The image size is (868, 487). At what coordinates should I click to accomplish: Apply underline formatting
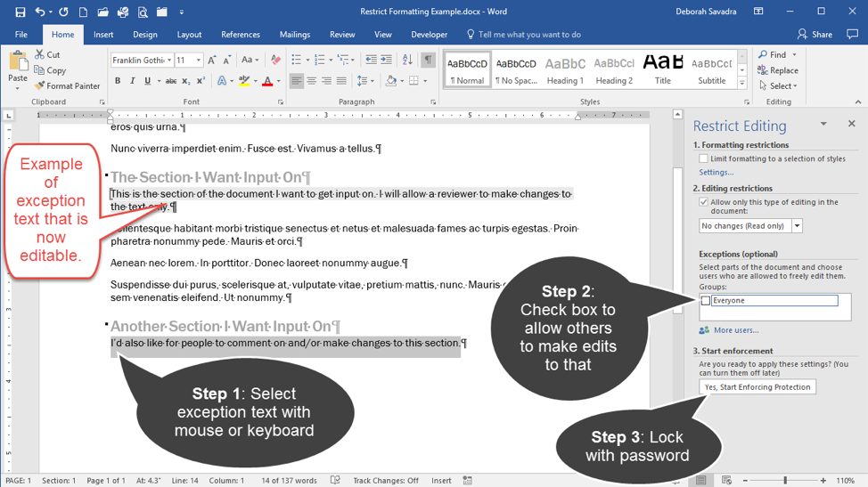coord(147,81)
